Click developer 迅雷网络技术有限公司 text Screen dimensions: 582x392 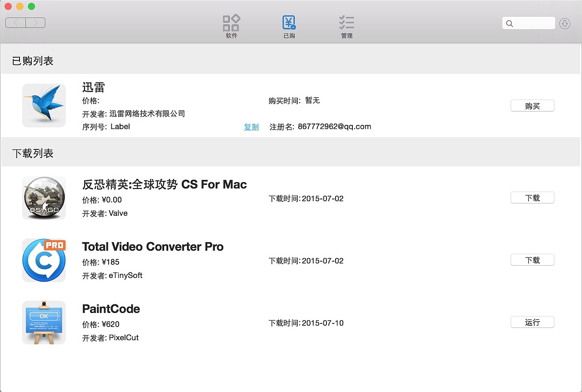click(x=147, y=114)
